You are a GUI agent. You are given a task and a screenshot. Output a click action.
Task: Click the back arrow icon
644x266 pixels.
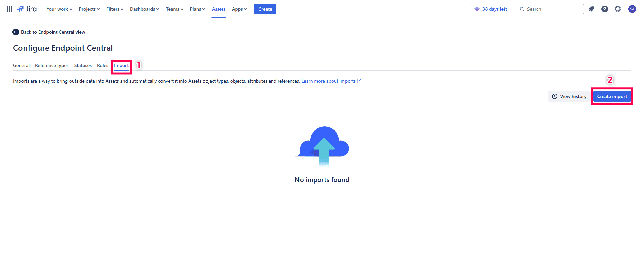point(16,32)
